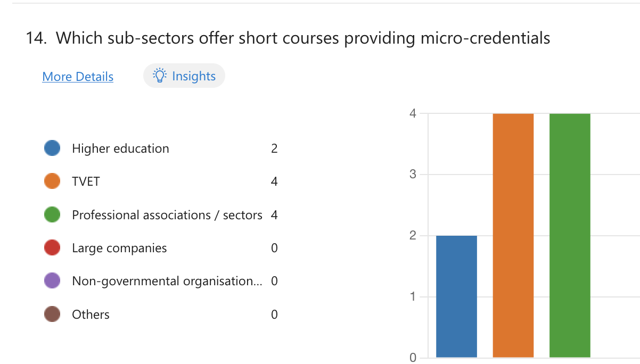This screenshot has height=364, width=640.
Task: Select the green Professional associations bar
Action: pos(570,235)
